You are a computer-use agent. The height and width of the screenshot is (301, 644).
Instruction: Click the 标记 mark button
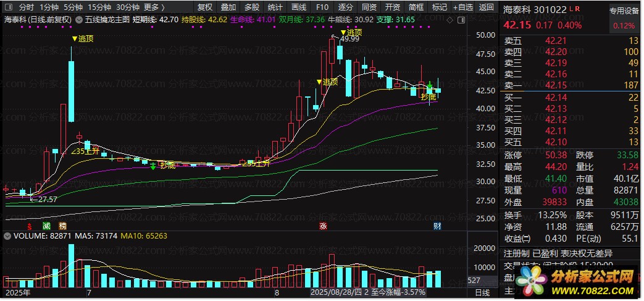coord(440,7)
